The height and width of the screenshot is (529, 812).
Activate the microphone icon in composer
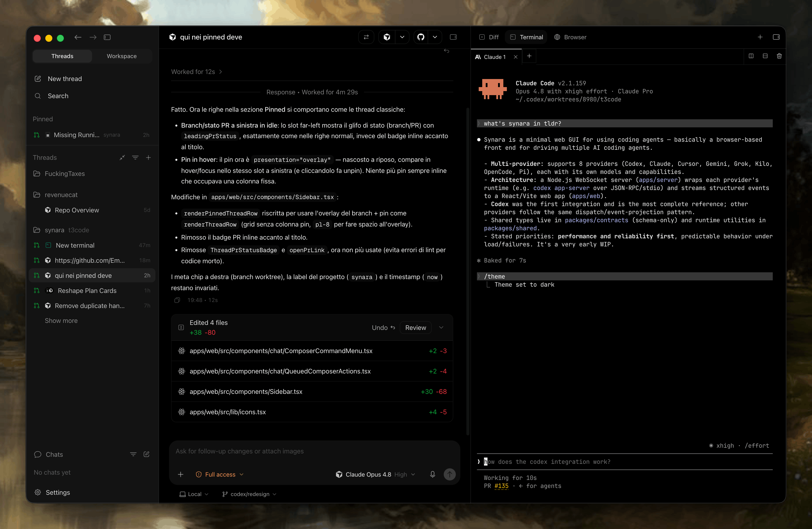[433, 474]
